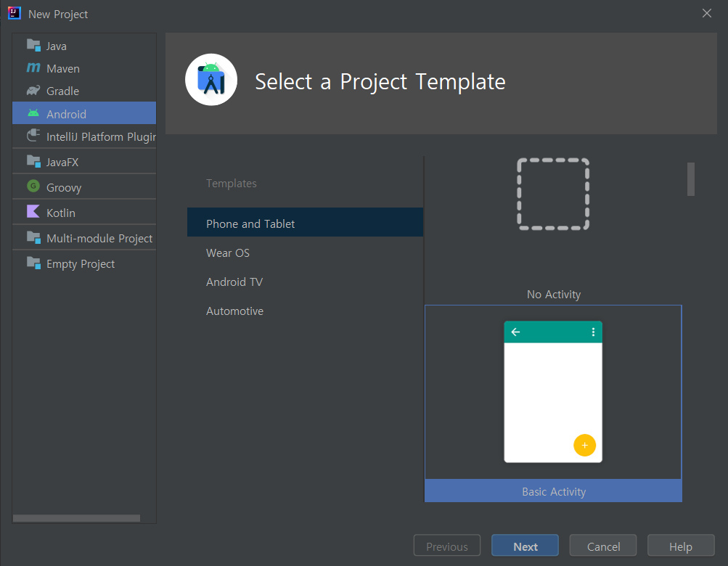Close the New Project window
The width and height of the screenshot is (728, 566).
(707, 14)
